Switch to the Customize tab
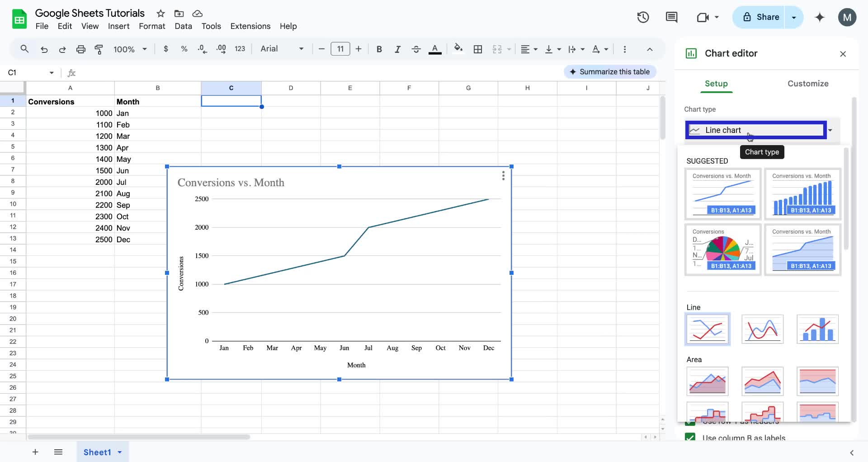 click(x=808, y=84)
